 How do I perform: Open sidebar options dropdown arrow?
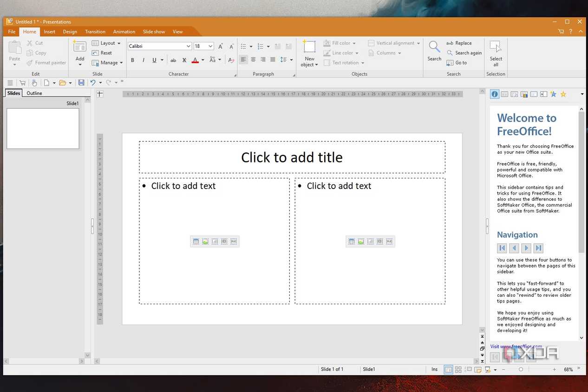click(x=582, y=94)
